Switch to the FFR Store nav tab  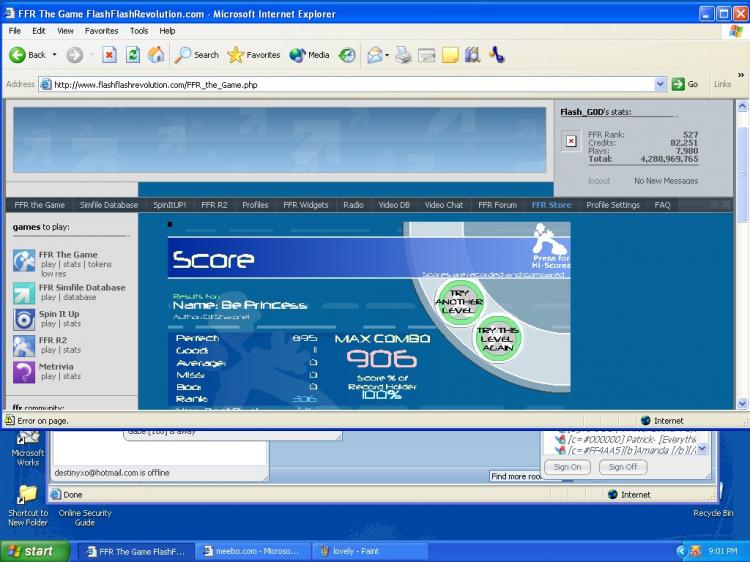click(x=551, y=205)
